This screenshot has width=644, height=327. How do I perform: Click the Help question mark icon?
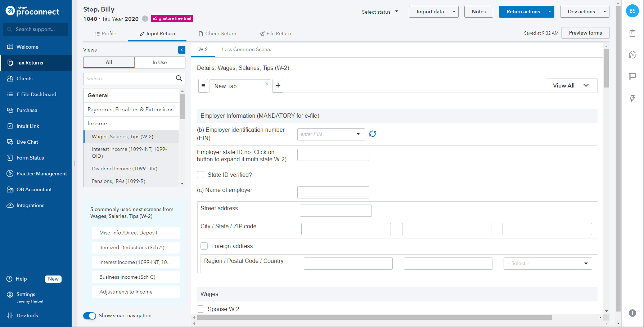10,279
